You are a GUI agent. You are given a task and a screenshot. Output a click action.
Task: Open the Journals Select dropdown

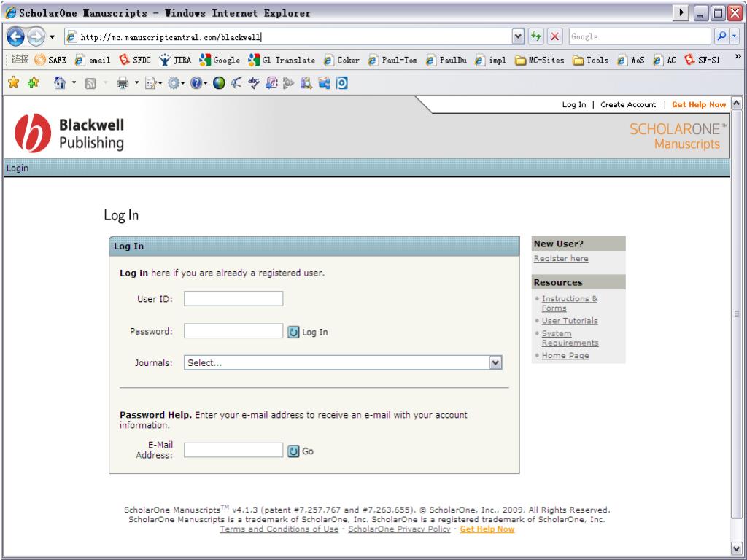pyautogui.click(x=343, y=363)
